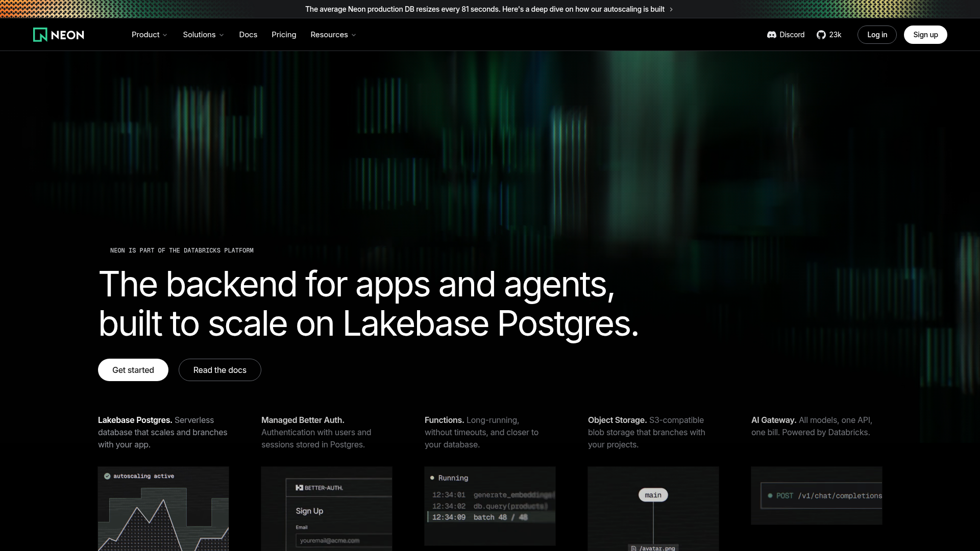The height and width of the screenshot is (551, 980).
Task: Click the autoscaling active checkmark icon
Action: click(x=107, y=476)
